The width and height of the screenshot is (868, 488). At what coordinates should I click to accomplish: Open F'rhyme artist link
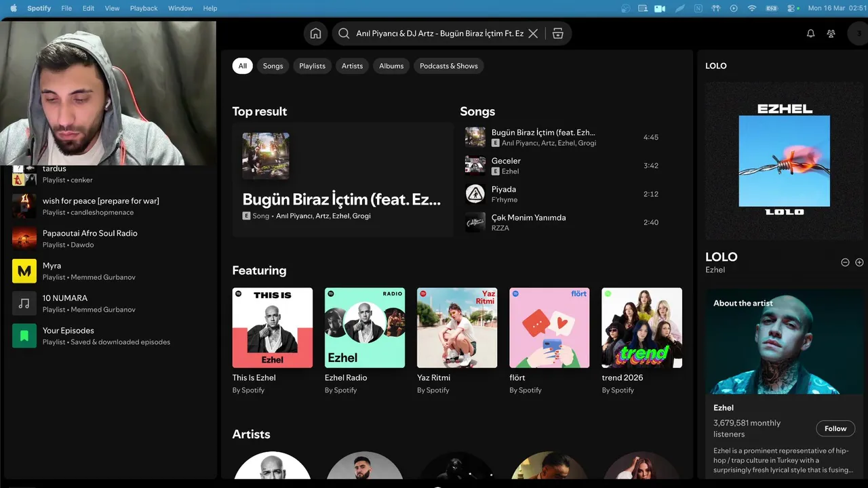[505, 200]
